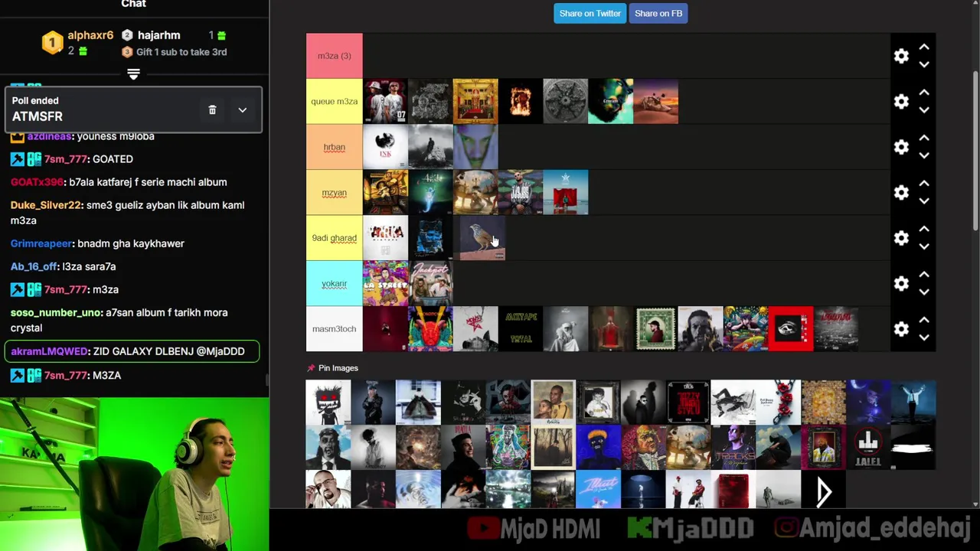Move 9adi gharad tier down
The width and height of the screenshot is (980, 551).
click(924, 246)
